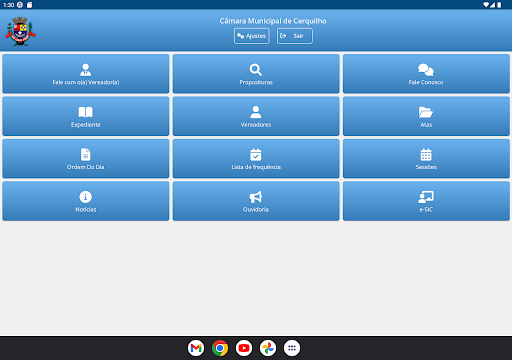The image size is (512, 360).
Task: Open the e-SIC tile
Action: point(426,201)
